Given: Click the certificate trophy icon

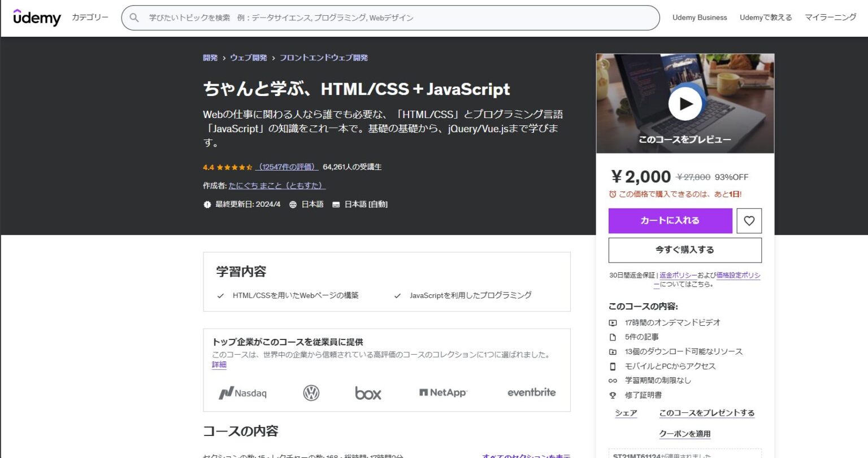Looking at the screenshot, I should tap(613, 395).
